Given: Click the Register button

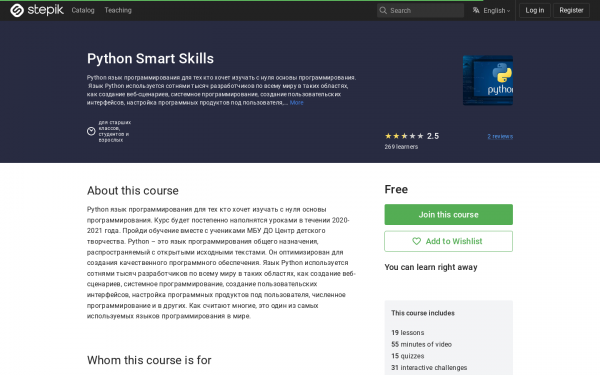Looking at the screenshot, I should click(571, 10).
